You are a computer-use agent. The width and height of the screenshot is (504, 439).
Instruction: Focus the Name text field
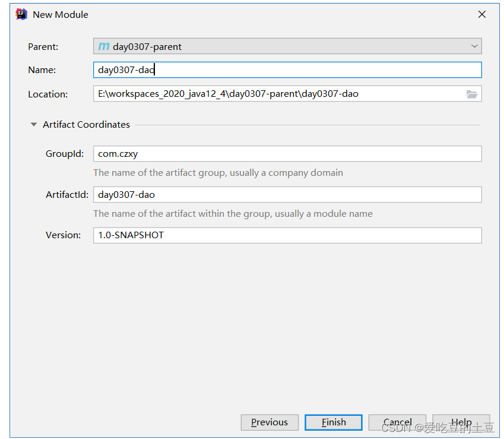pos(287,70)
